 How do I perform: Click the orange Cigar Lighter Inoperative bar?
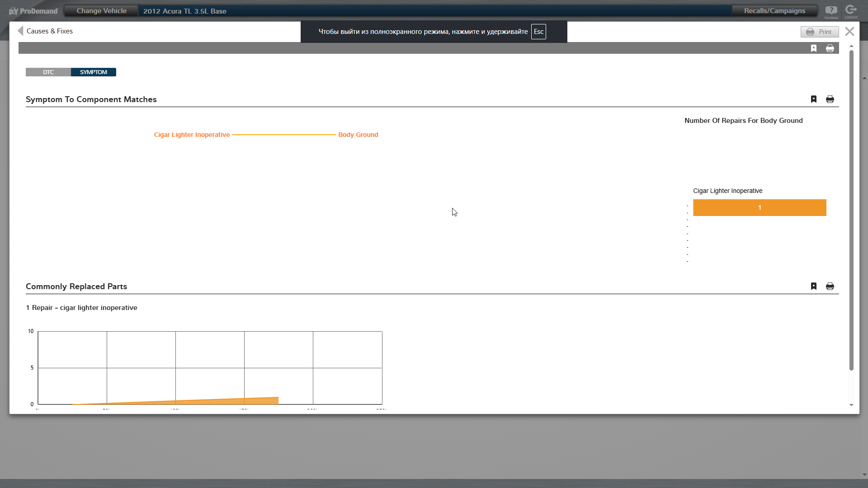coord(759,207)
